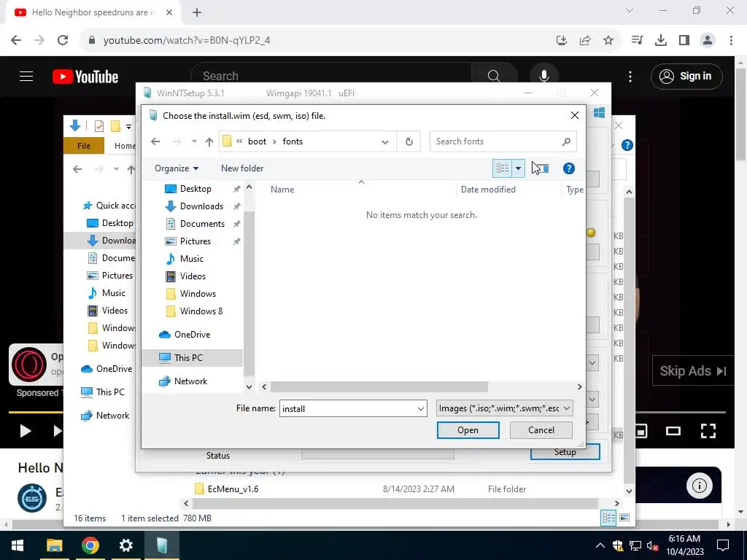Viewport: 747px width, 560px height.
Task: Select Pictures in dialog navigation pane
Action: click(x=196, y=241)
